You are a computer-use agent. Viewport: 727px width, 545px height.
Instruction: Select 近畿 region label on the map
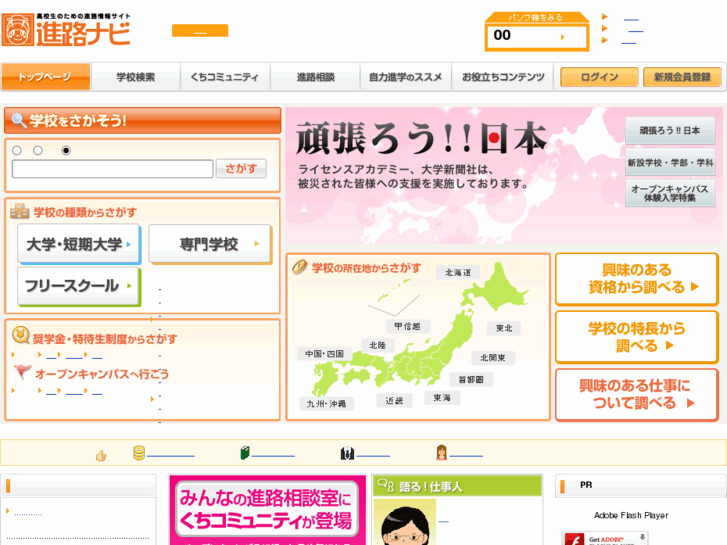[394, 400]
